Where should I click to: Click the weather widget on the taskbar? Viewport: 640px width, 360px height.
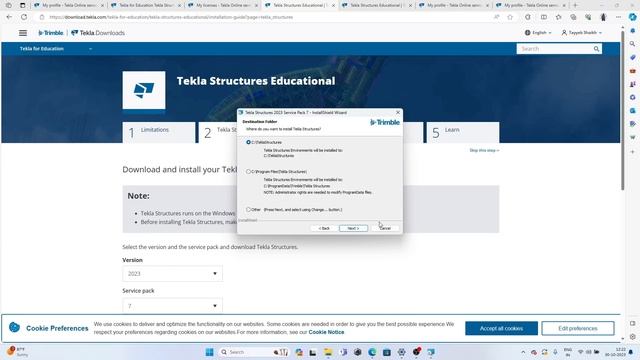[x=17, y=351]
